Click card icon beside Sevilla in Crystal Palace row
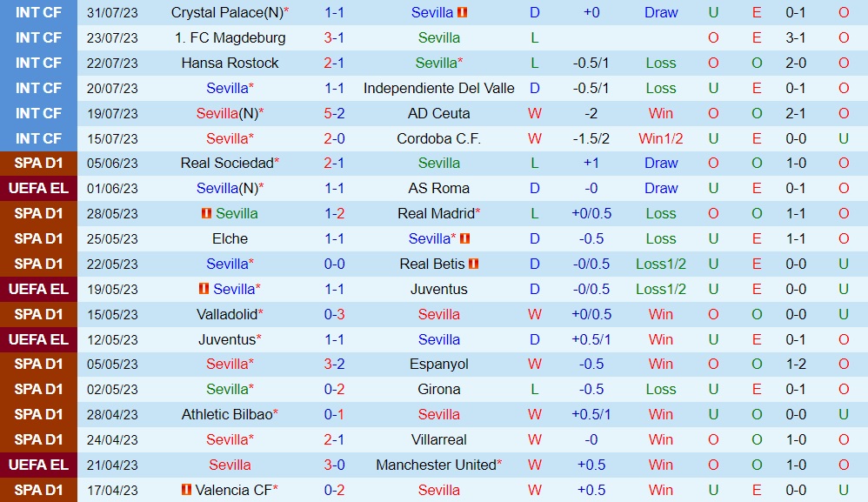The image size is (868, 502). (463, 12)
